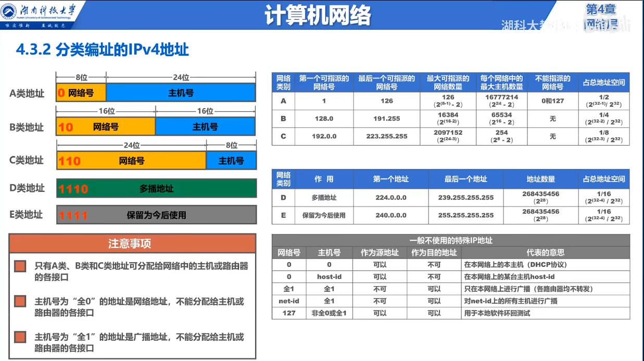Click header 地址数量

(x=541, y=179)
